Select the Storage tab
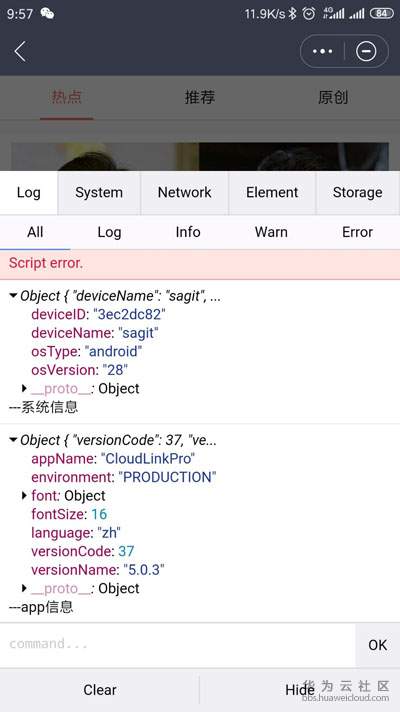Screen dimensions: 400x712 click(357, 193)
